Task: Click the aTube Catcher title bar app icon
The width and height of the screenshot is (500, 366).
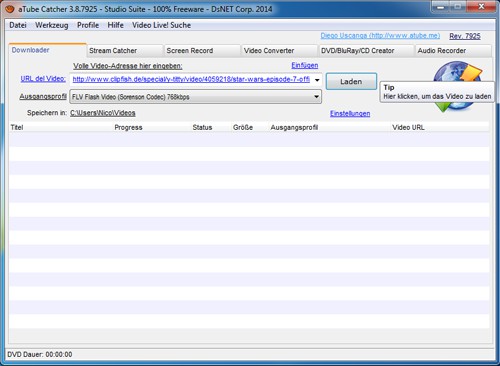Action: [9, 8]
